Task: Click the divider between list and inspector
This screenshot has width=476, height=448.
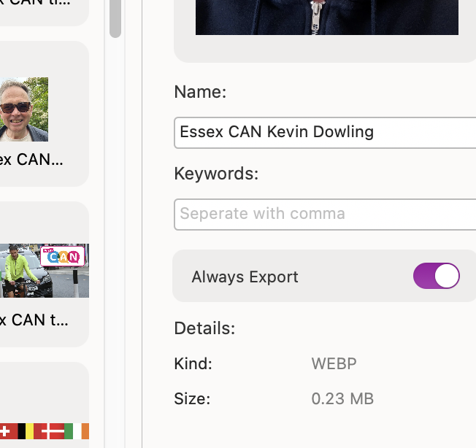Action: (x=125, y=219)
